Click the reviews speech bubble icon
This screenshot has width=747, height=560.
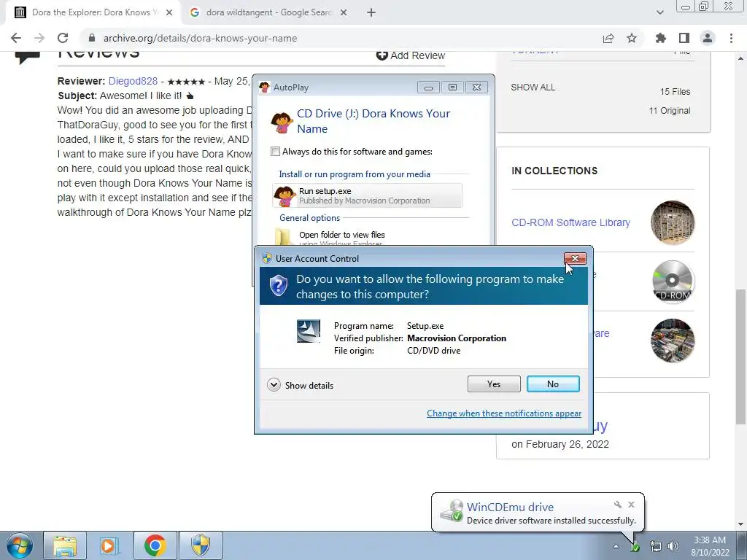point(27,57)
